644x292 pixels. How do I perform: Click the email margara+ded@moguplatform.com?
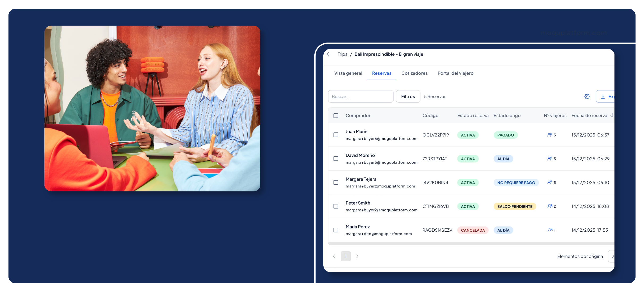pyautogui.click(x=379, y=234)
